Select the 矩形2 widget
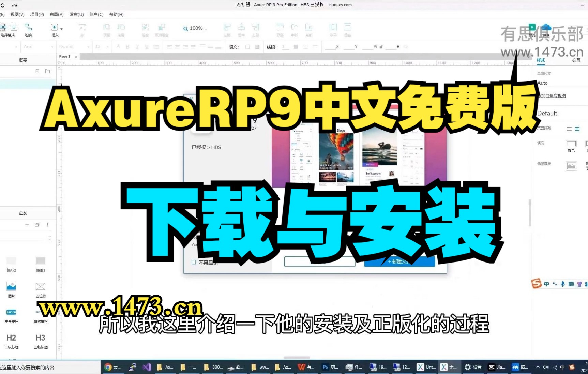The width and height of the screenshot is (588, 374). tap(11, 264)
